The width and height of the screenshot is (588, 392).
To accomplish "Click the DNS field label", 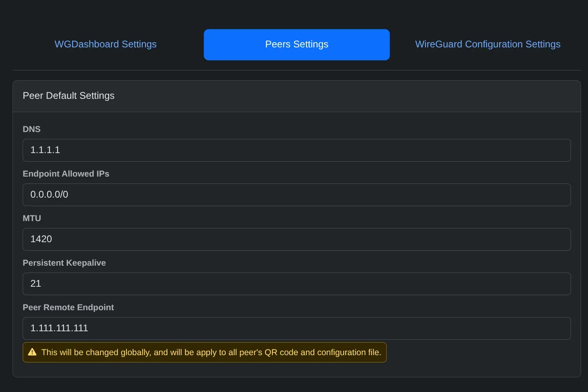I will tap(32, 129).
